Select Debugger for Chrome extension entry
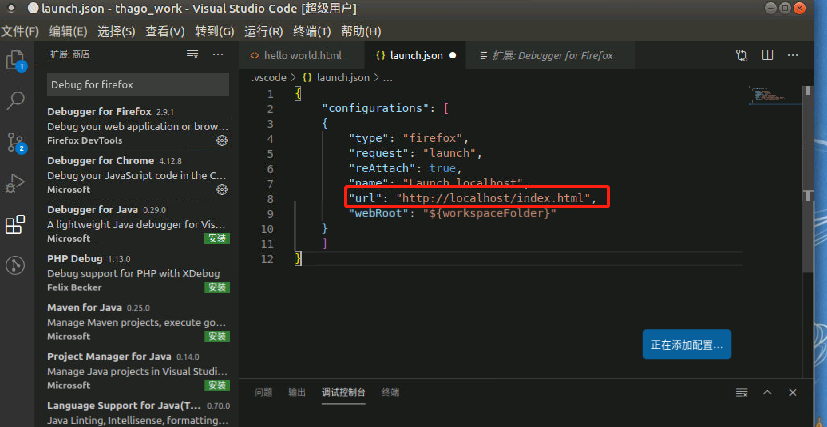 pyautogui.click(x=138, y=174)
